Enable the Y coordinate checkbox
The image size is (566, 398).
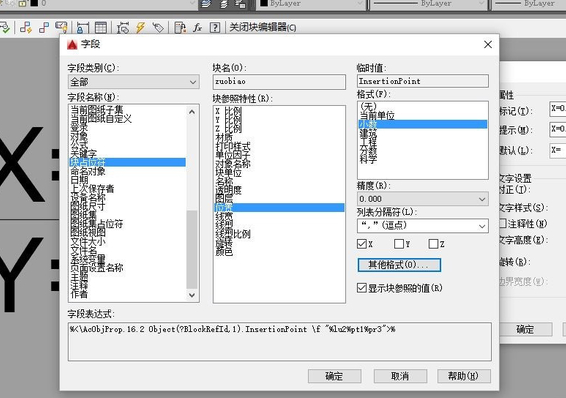(399, 244)
